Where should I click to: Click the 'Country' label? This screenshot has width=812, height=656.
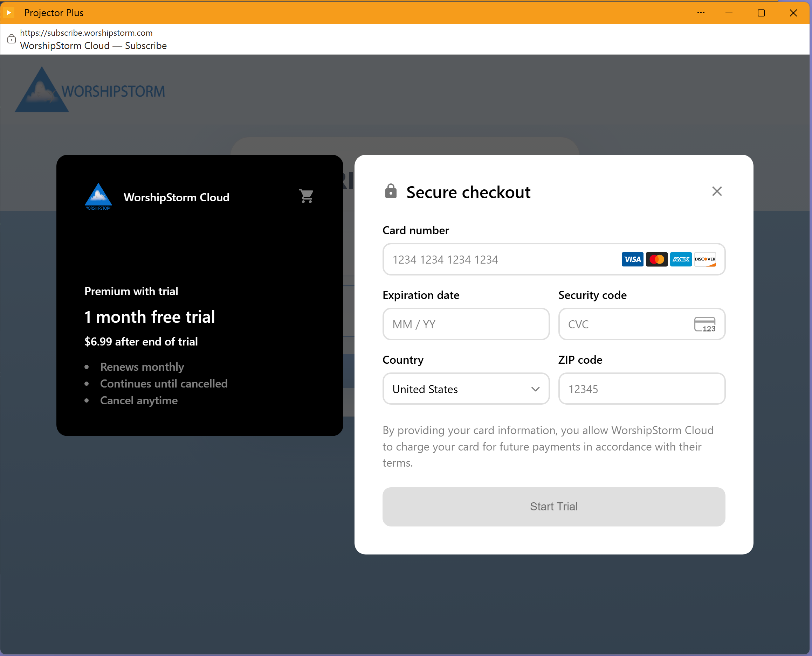[403, 360]
